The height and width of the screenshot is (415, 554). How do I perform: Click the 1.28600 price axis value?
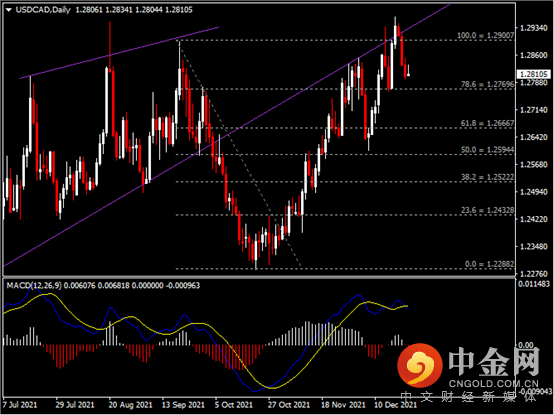coord(534,55)
